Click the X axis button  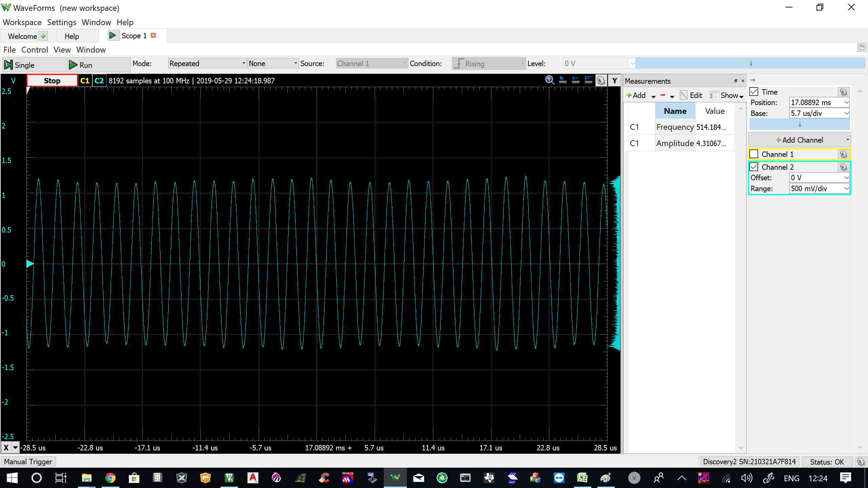(6, 448)
